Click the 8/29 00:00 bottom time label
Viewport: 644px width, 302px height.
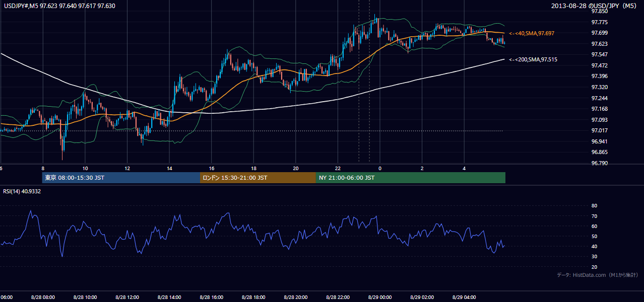380,297
